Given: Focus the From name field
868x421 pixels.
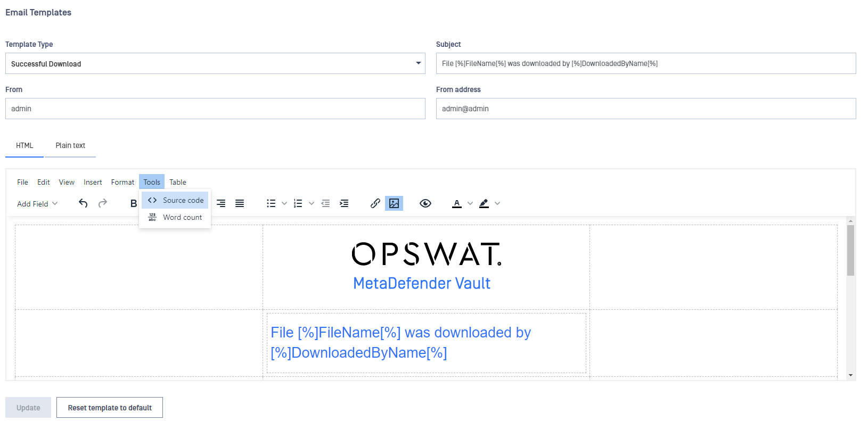Looking at the screenshot, I should 215,109.
